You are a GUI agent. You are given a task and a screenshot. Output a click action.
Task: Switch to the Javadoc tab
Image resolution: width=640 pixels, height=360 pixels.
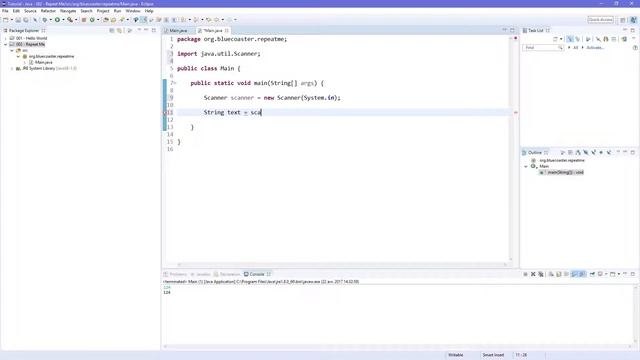pyautogui.click(x=200, y=274)
